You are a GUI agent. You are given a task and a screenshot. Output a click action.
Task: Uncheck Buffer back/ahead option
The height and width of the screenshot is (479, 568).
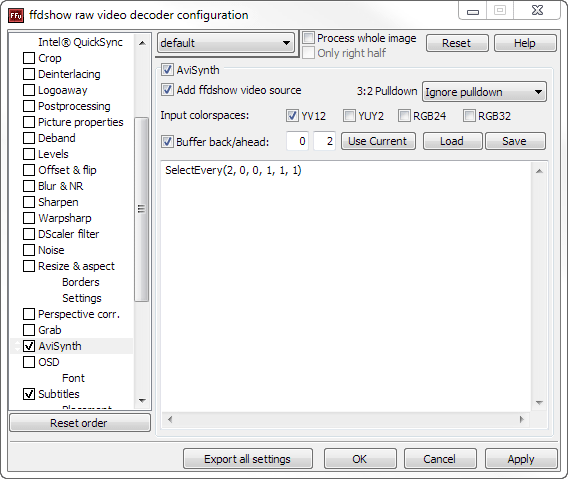tap(167, 141)
